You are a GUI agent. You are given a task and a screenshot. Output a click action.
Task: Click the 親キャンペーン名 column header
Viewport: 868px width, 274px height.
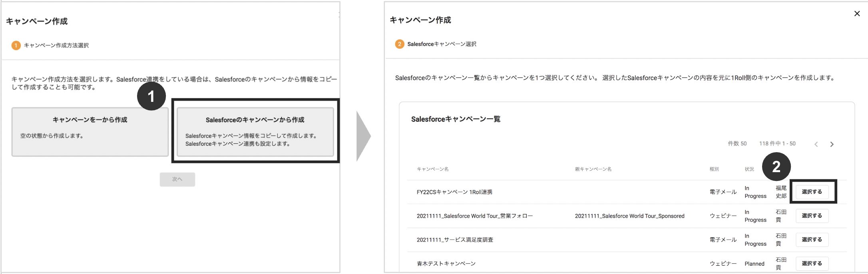[x=593, y=169]
